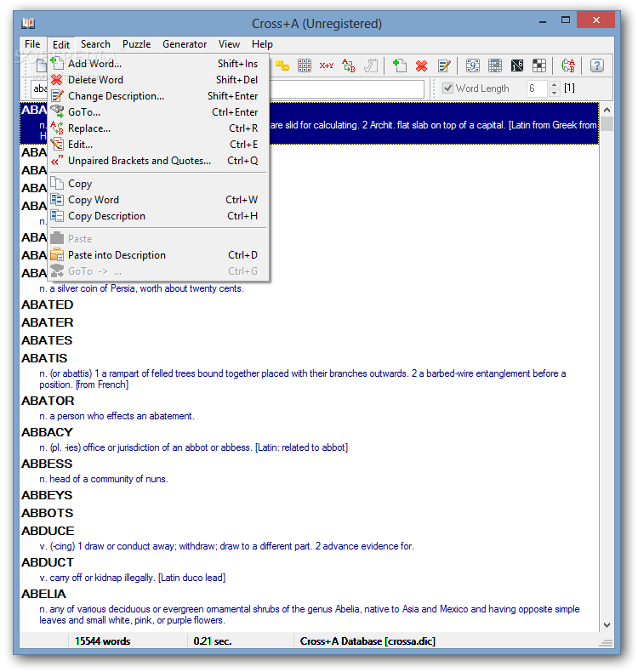
Task: Select the word ABDUCE in the list
Action: tap(48, 531)
